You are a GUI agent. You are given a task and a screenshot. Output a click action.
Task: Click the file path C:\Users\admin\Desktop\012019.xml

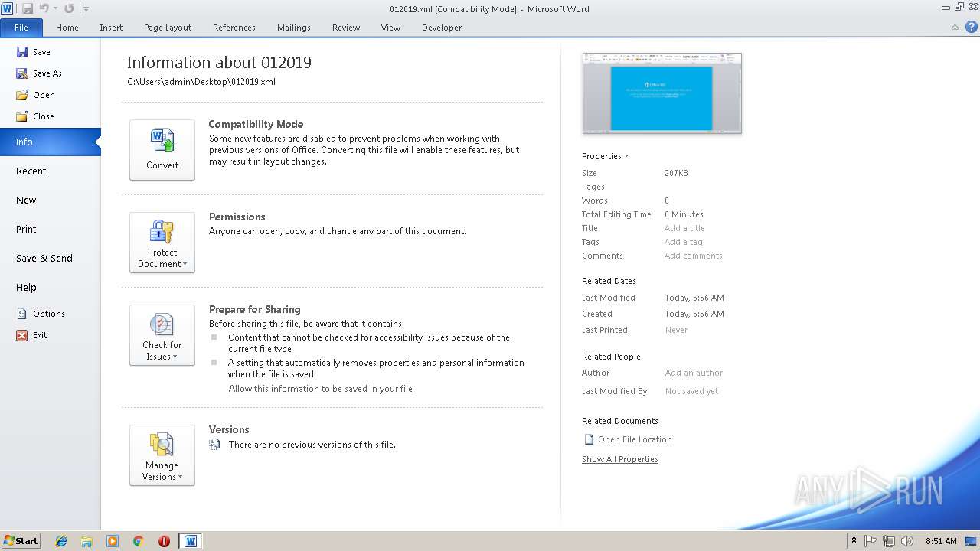click(x=201, y=82)
